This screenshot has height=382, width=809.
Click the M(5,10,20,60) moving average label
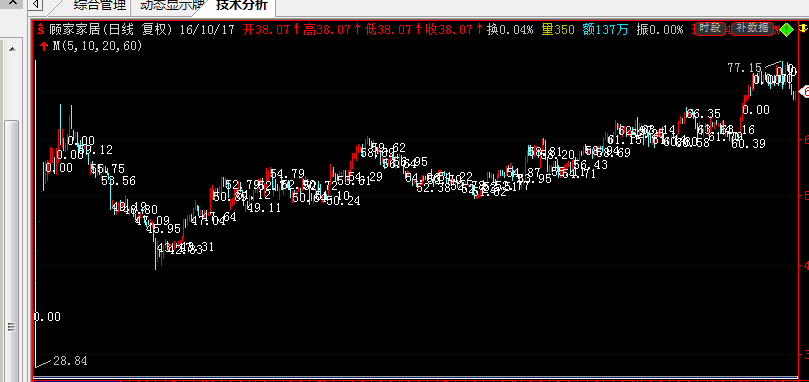click(98, 46)
